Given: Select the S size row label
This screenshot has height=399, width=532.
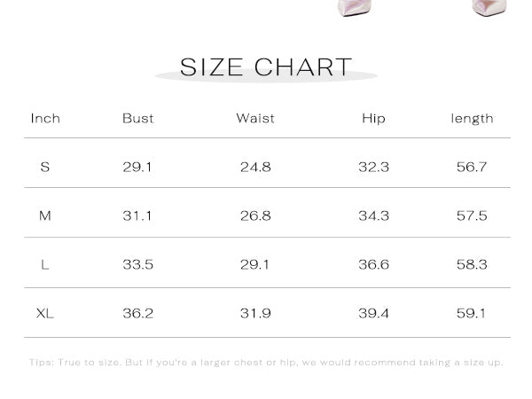Looking at the screenshot, I should [45, 167].
